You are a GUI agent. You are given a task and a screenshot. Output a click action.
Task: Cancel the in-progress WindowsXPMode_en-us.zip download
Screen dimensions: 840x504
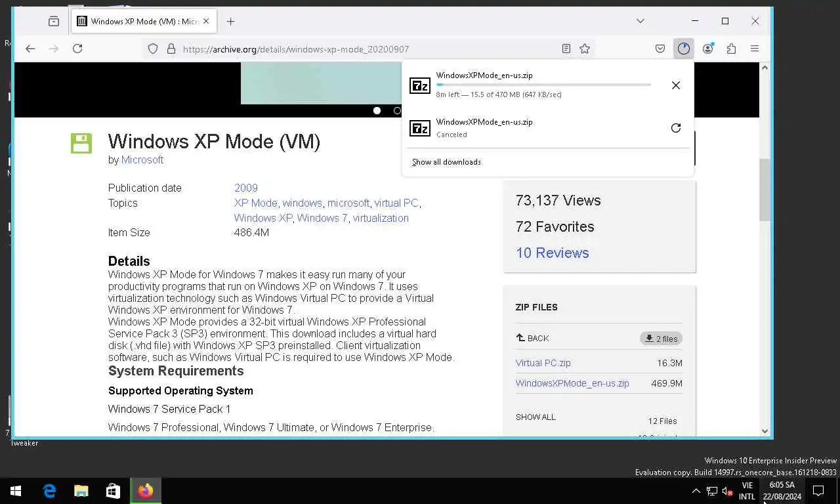pos(676,85)
